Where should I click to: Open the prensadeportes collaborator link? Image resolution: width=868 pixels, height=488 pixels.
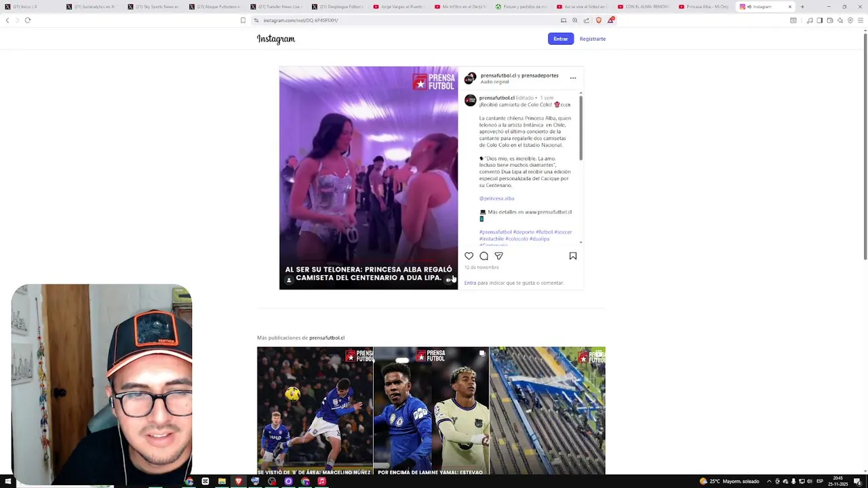coord(539,75)
